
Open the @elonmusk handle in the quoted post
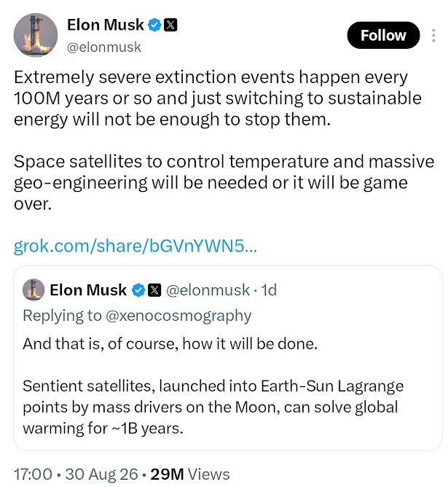pos(208,290)
